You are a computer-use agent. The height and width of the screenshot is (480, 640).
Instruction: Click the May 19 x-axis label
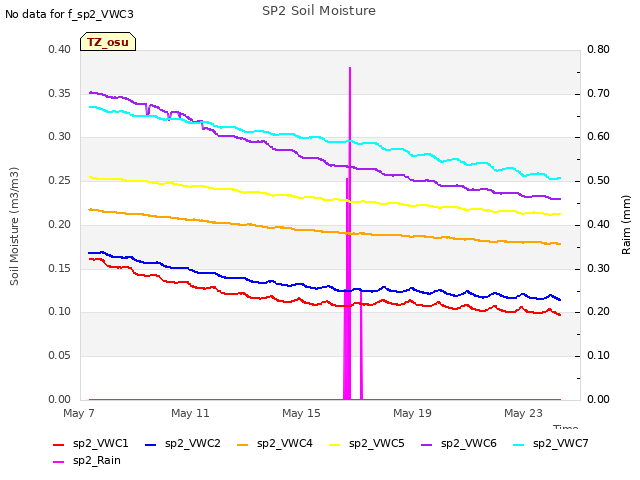coord(412,413)
